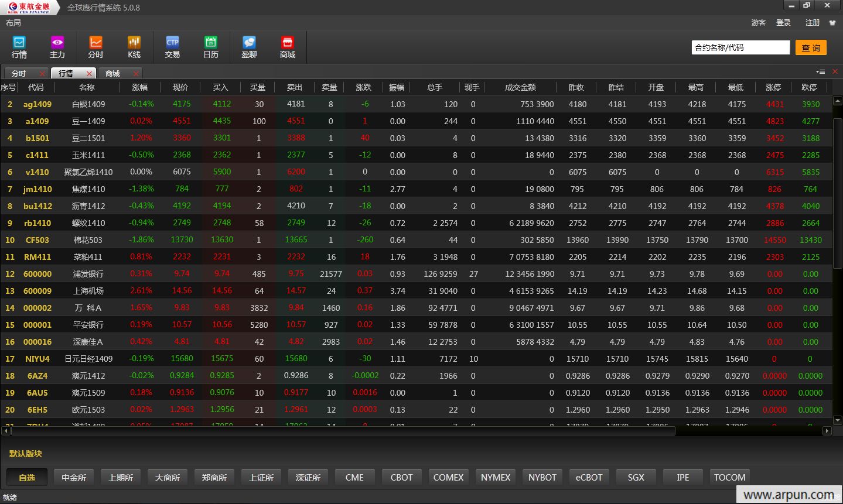The height and width of the screenshot is (504, 843).
Task: Click the 游客 guest label
Action: (x=759, y=23)
